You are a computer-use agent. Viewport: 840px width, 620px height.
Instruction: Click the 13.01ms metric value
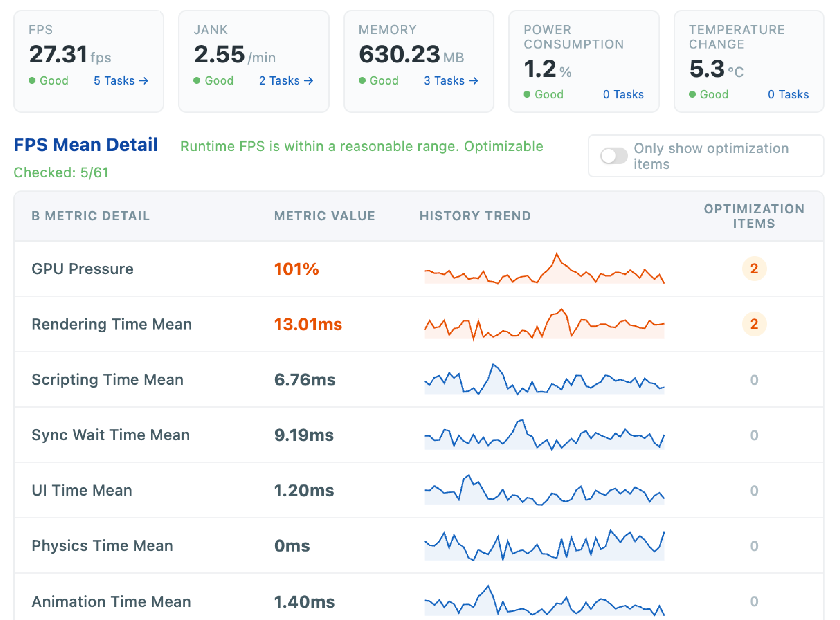coord(308,325)
